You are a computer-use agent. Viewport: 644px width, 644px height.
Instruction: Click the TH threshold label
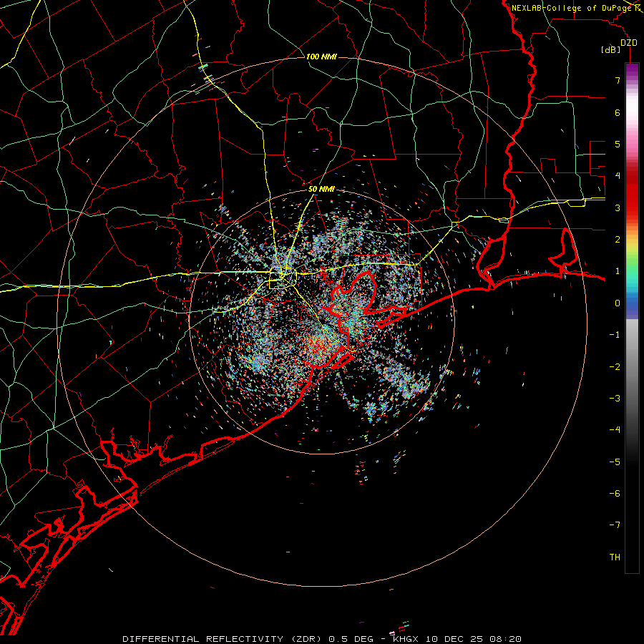pos(615,557)
